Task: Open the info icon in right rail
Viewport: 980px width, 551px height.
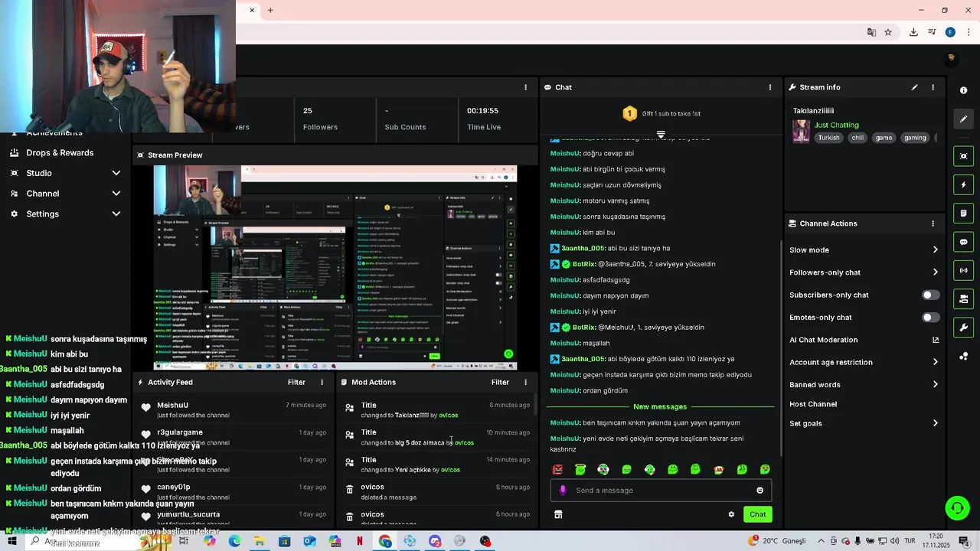Action: coord(963,90)
